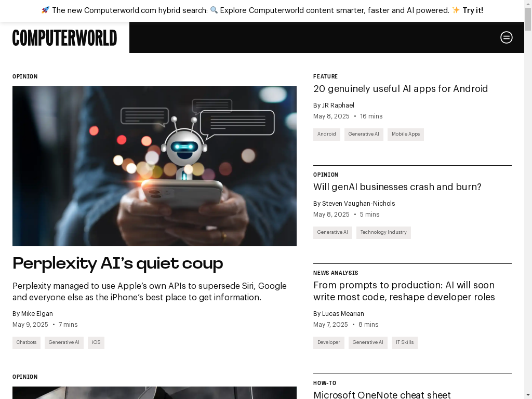Select the iOS tag
The image size is (532, 399).
click(x=96, y=342)
